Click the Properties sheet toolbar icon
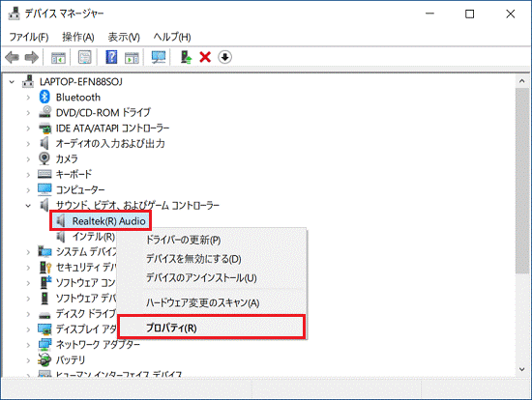The width and height of the screenshot is (532, 400). (85, 57)
